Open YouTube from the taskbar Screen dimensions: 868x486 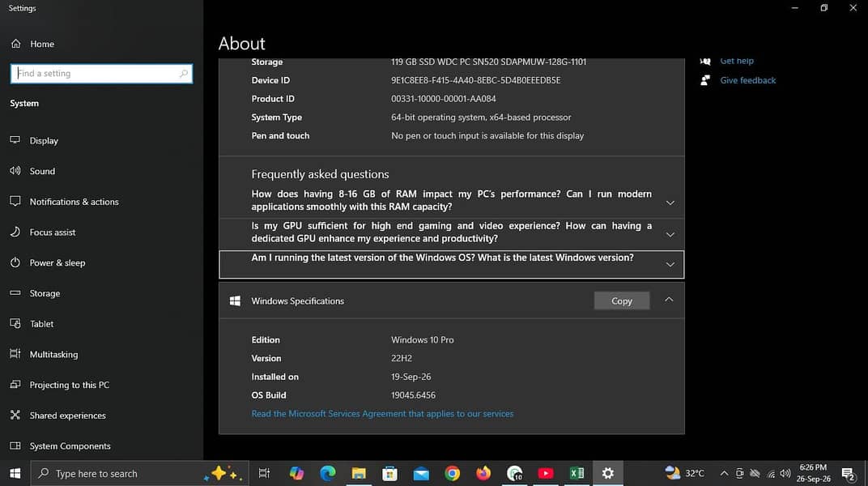click(546, 473)
